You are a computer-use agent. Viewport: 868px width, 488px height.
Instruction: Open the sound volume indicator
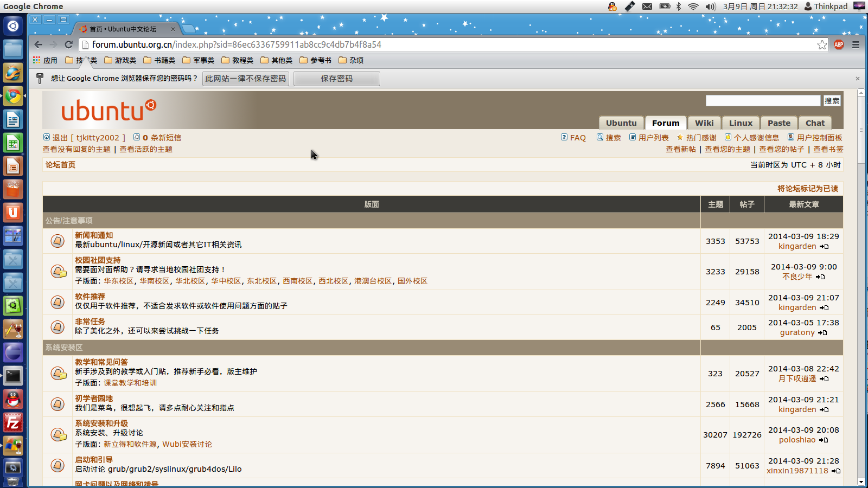711,7
